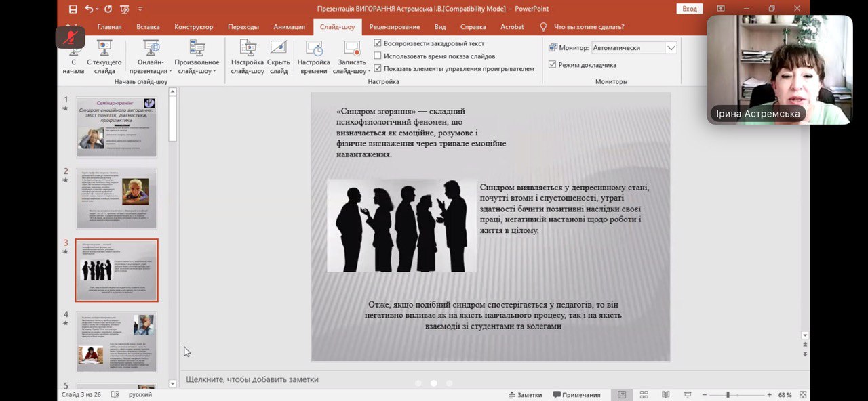The height and width of the screenshot is (401, 868).
Task: Switch to the Рецензирование tab
Action: click(395, 27)
